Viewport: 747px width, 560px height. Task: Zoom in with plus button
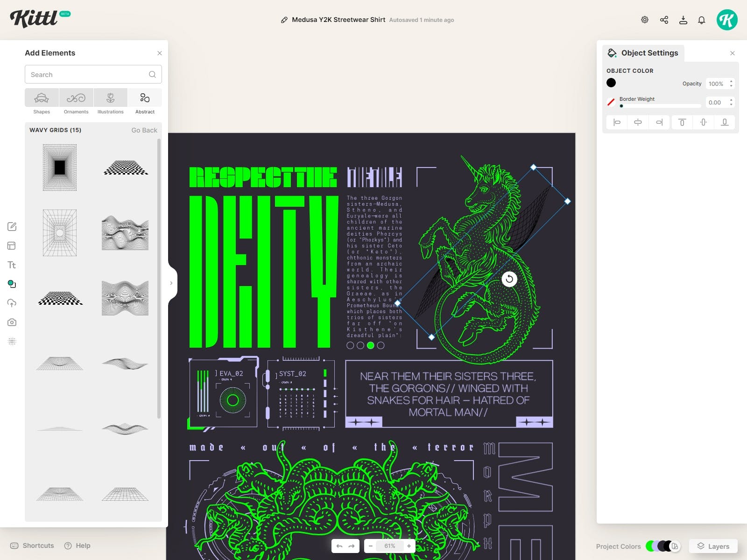point(409,546)
